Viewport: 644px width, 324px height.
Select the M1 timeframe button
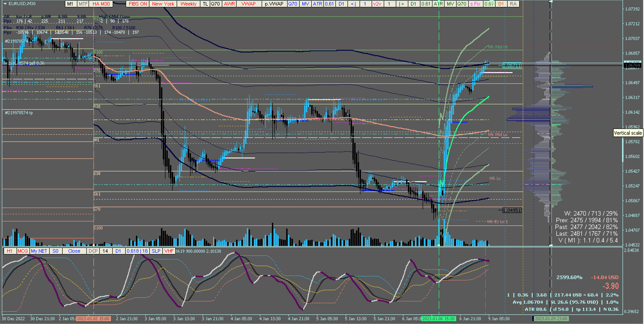(x=70, y=4)
